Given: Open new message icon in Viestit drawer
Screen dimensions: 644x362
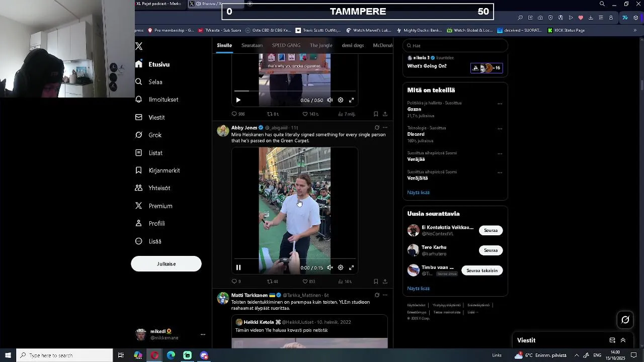Looking at the screenshot, I should (x=612, y=340).
